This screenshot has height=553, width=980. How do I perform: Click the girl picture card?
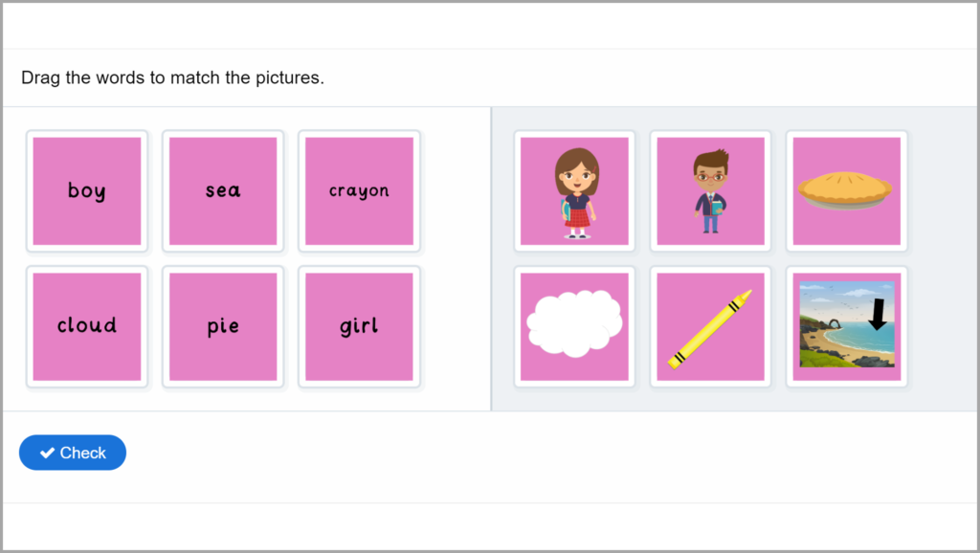574,191
